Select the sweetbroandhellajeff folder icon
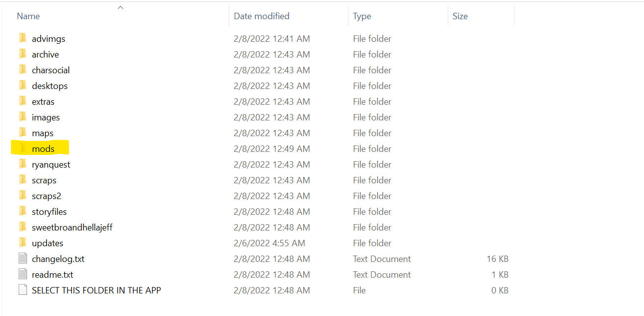 click(22, 227)
